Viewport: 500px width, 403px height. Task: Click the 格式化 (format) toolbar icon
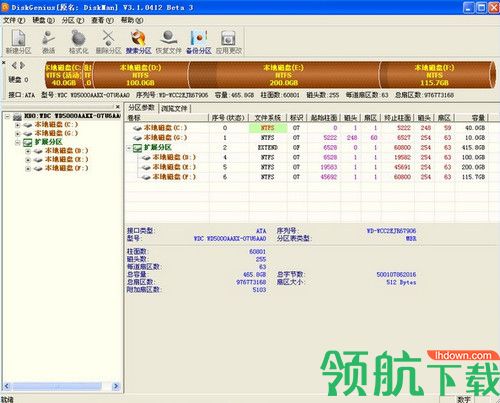78,42
